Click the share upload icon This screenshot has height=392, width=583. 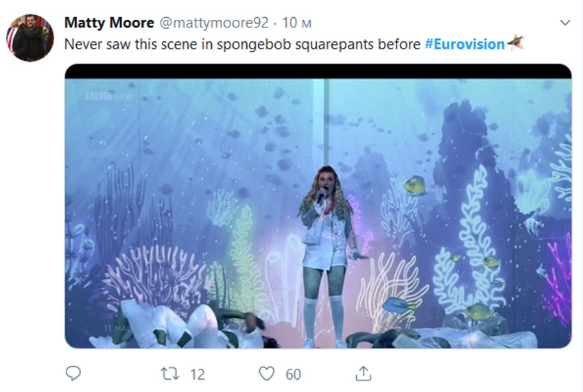(x=364, y=373)
